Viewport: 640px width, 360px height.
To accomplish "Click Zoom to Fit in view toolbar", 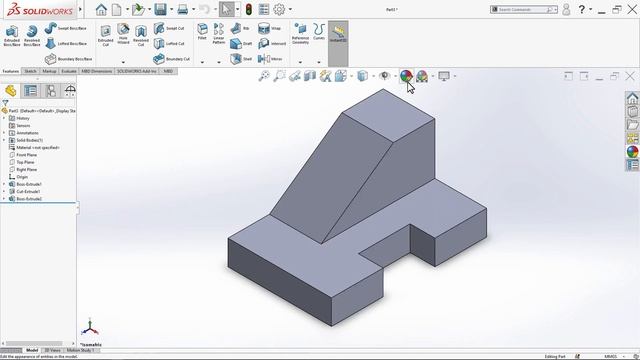I will point(264,76).
